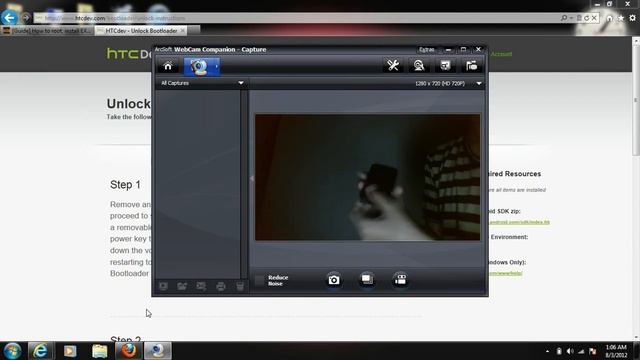Screen dimensions: 640x360
Task: Click the email capture icon
Action: (x=201, y=287)
